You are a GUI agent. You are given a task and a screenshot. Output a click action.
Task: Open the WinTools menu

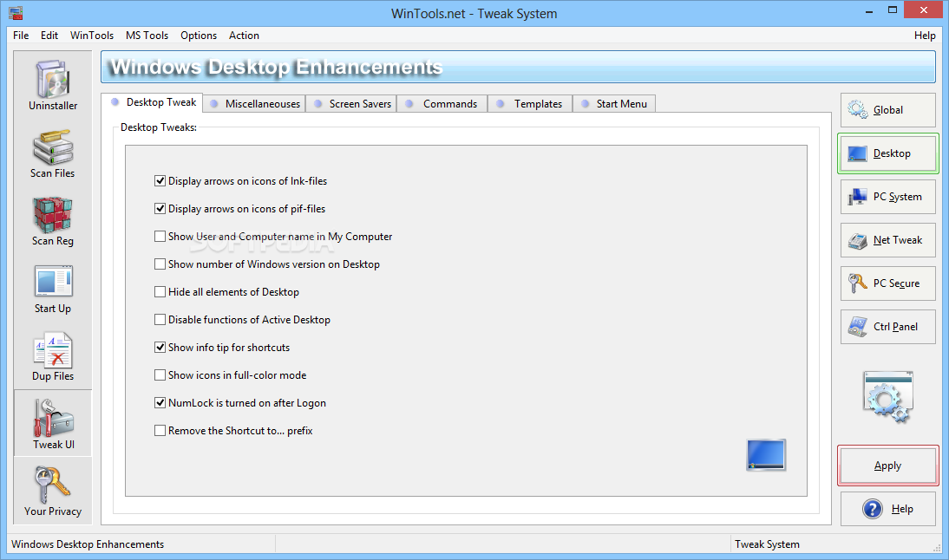click(x=91, y=35)
